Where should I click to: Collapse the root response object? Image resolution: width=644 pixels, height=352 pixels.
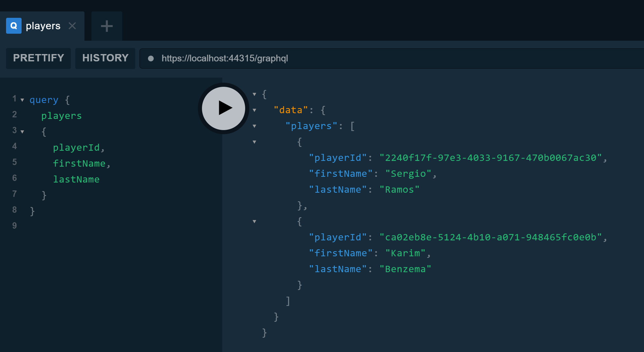pyautogui.click(x=254, y=94)
